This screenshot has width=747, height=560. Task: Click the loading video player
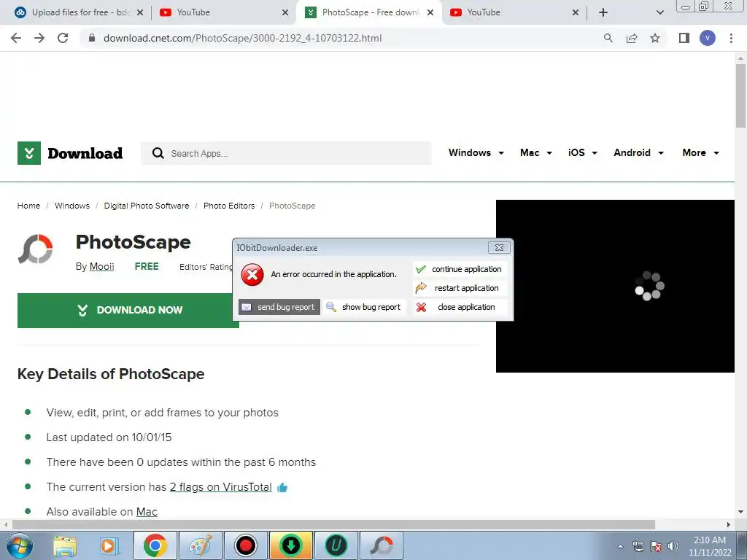pos(615,286)
